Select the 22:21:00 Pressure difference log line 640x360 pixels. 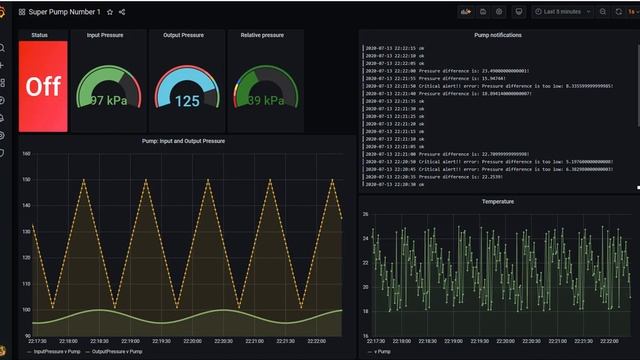[446, 154]
